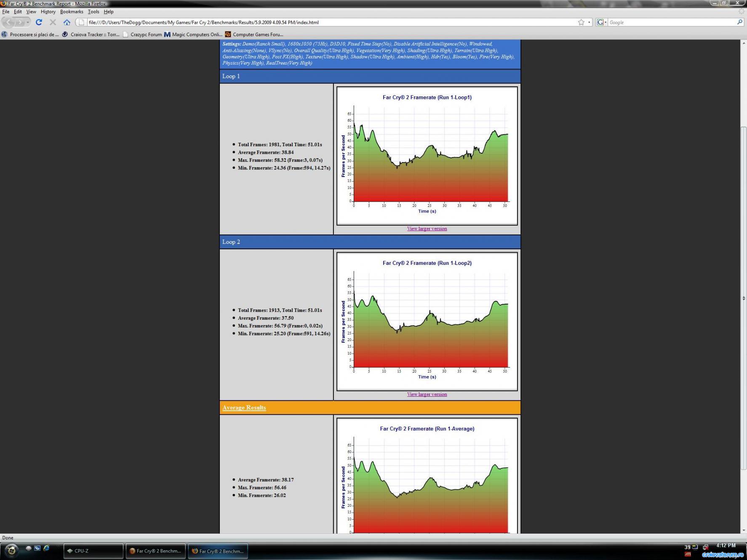This screenshot has width=747, height=560.
Task: Open the File menu
Action: click(x=6, y=12)
